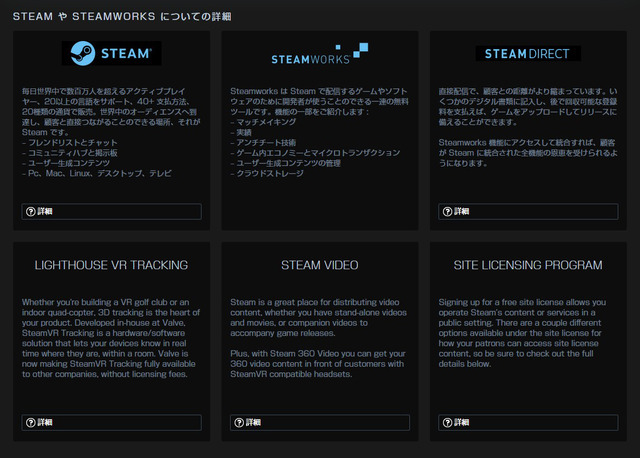The image size is (640, 458).
Task: Click question-mark icon in Lighthouse VR Tracking button
Action: pos(31,422)
